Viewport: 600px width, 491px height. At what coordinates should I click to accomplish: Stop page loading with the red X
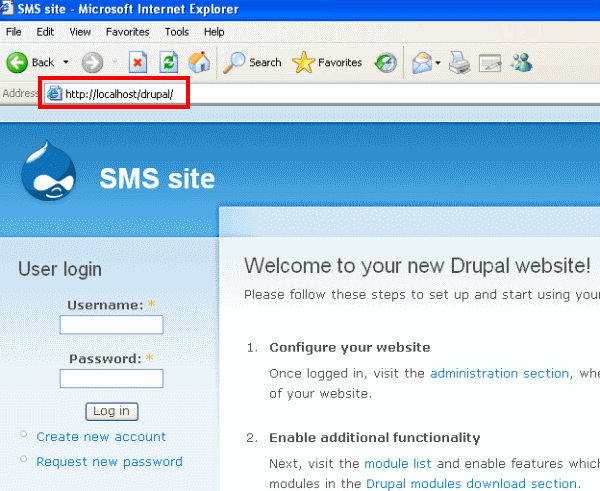(138, 62)
